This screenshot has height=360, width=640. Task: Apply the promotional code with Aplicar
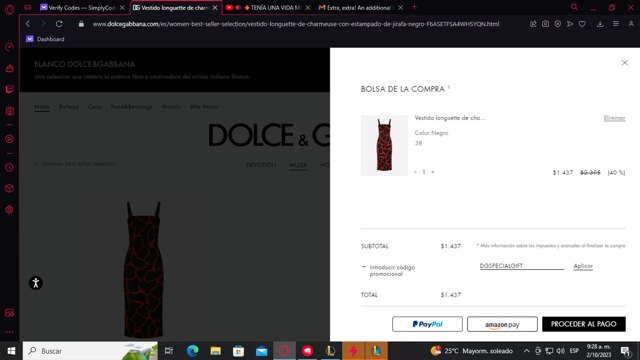tap(583, 266)
